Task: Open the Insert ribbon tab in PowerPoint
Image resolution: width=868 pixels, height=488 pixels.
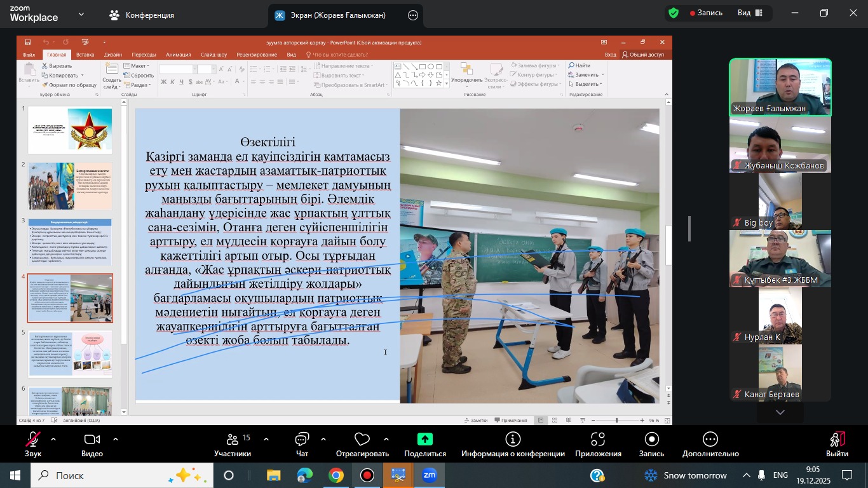Action: click(85, 55)
